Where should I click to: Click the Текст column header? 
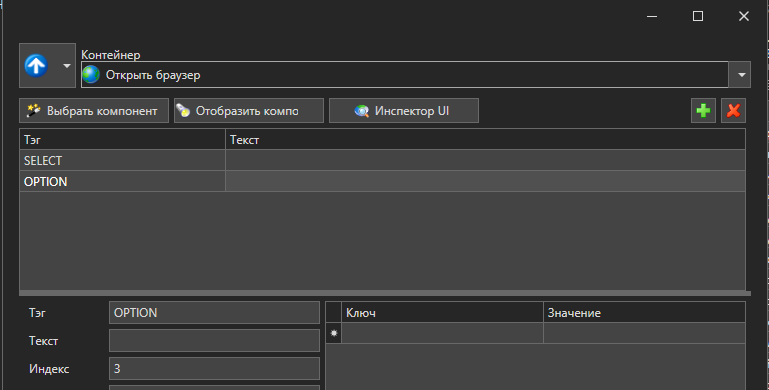[x=485, y=140]
